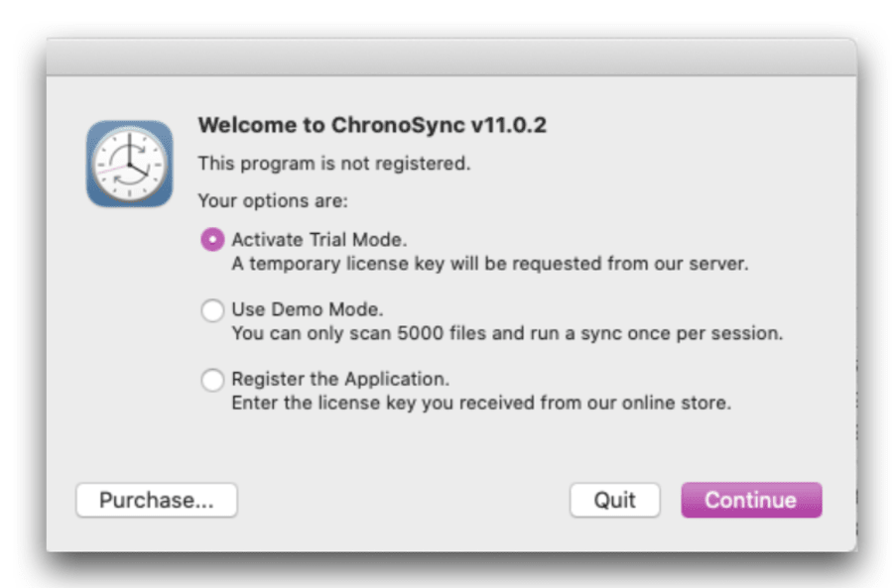Click the 'This program is not registered.' text
893x588 pixels.
334,164
